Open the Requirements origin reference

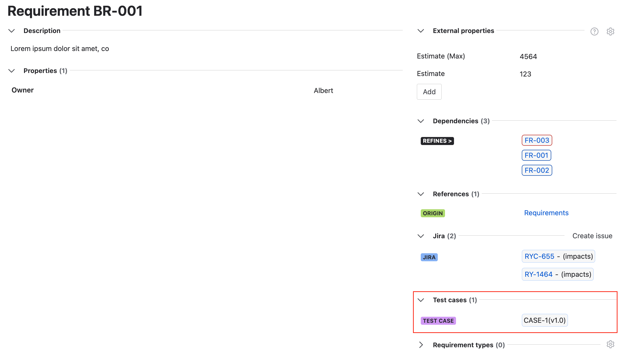coord(546,212)
